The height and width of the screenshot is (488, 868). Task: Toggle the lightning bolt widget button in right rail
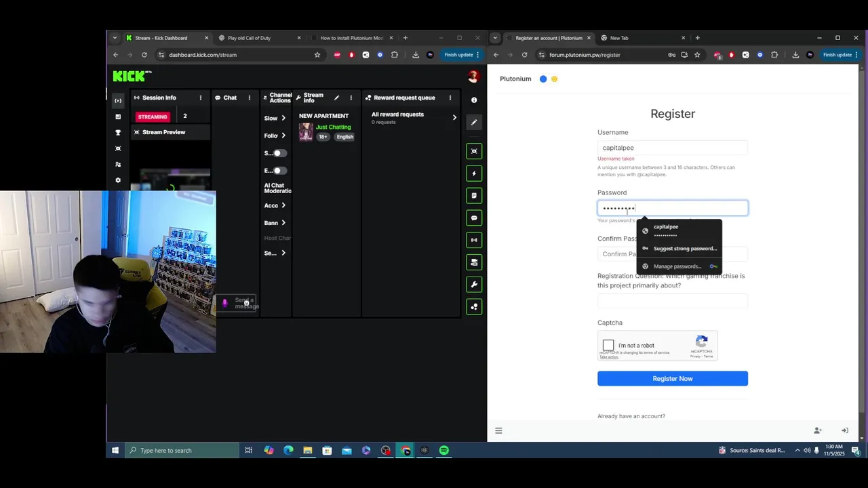tap(474, 174)
